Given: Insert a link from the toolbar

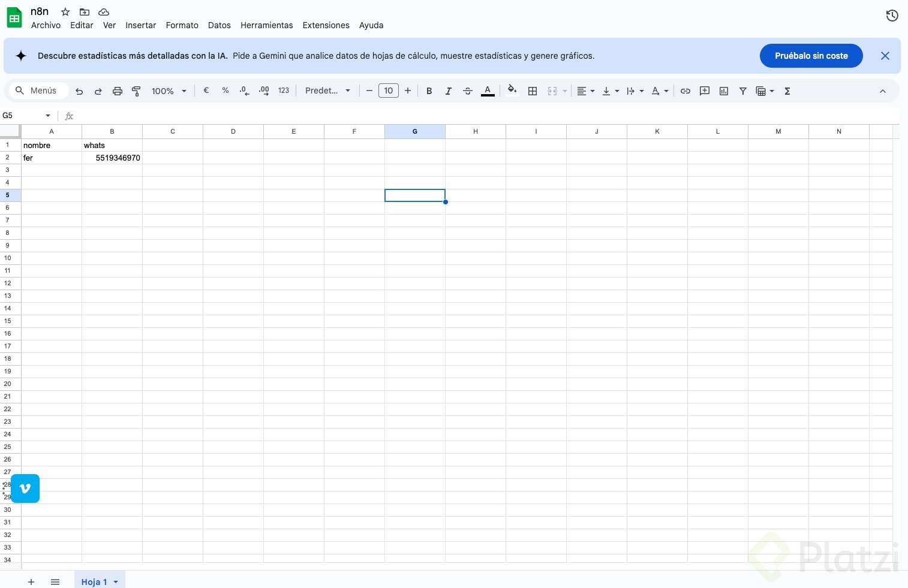Looking at the screenshot, I should [685, 91].
